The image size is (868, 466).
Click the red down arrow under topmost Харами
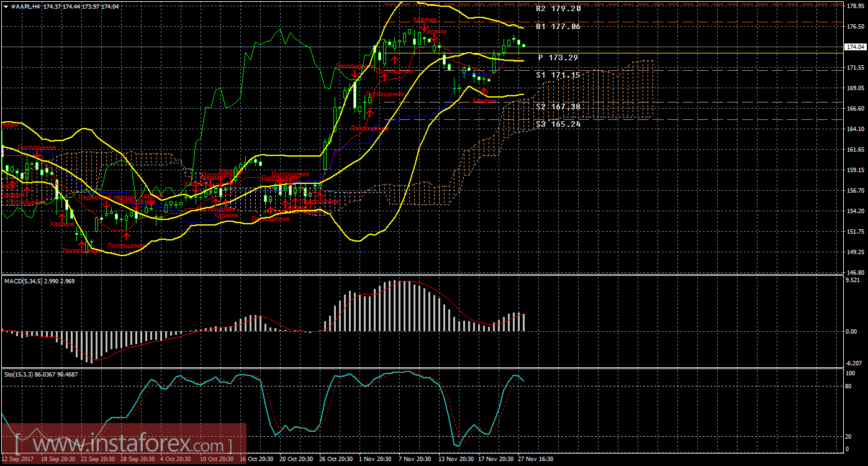point(424,28)
